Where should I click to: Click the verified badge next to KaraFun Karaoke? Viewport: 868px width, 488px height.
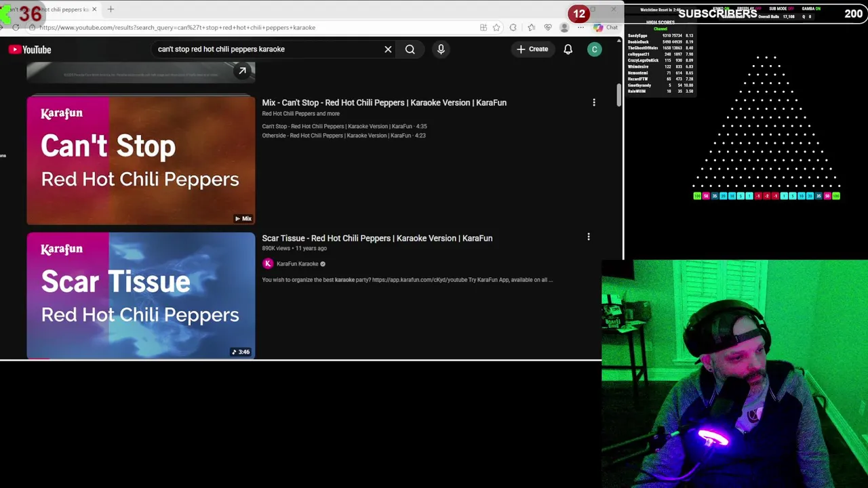(323, 264)
